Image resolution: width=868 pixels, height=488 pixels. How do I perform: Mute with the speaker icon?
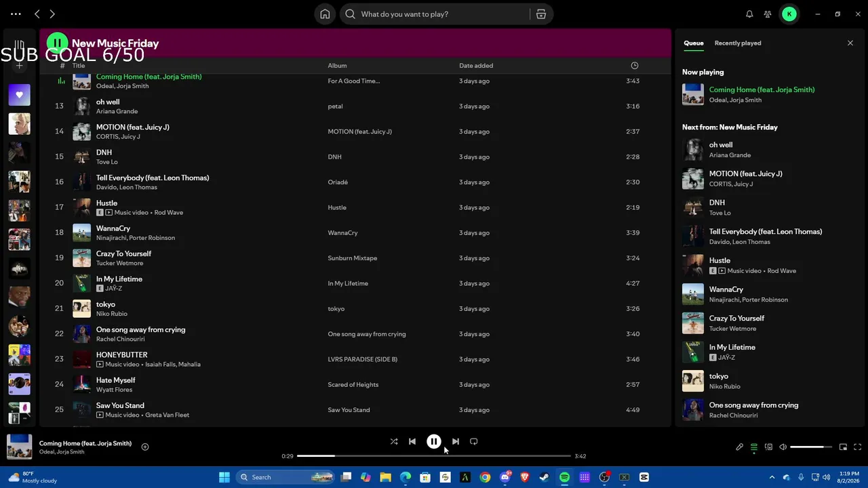click(x=783, y=447)
